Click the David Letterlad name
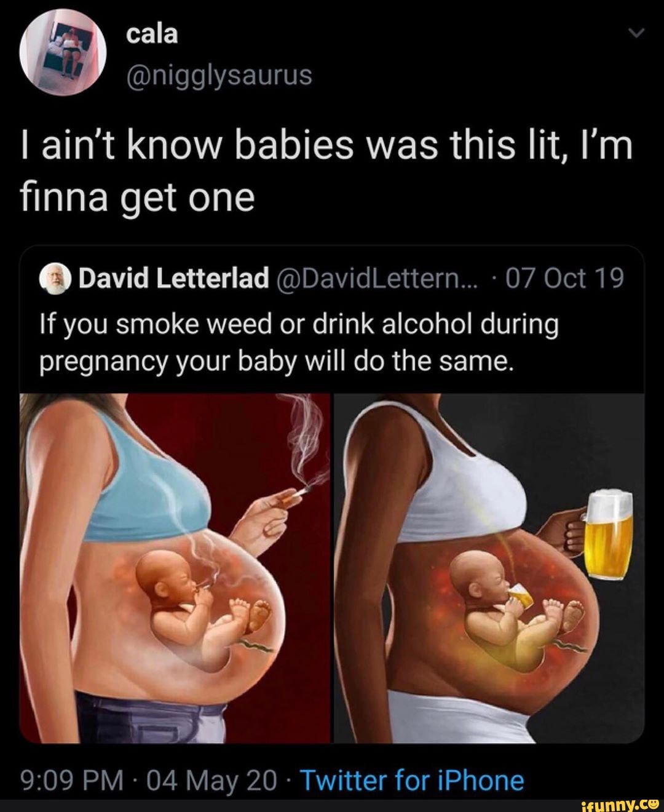Image resolution: width=664 pixels, height=812 pixels. (x=175, y=279)
